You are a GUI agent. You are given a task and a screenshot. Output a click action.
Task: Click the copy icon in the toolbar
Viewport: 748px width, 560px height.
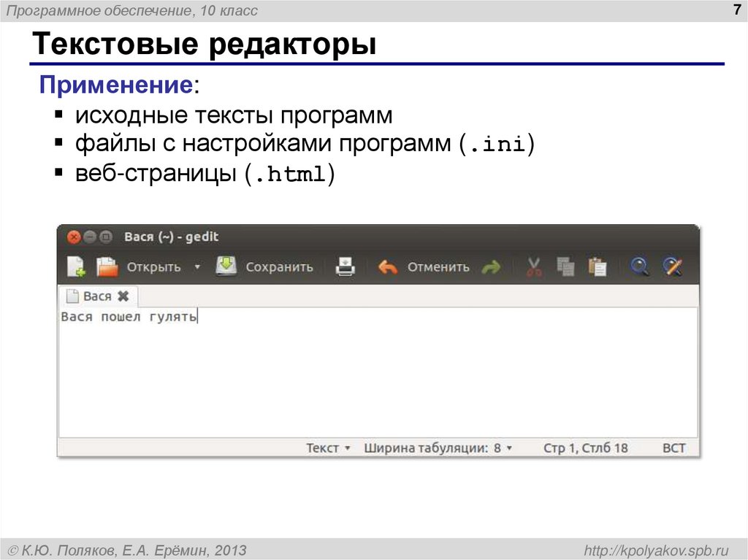point(565,267)
